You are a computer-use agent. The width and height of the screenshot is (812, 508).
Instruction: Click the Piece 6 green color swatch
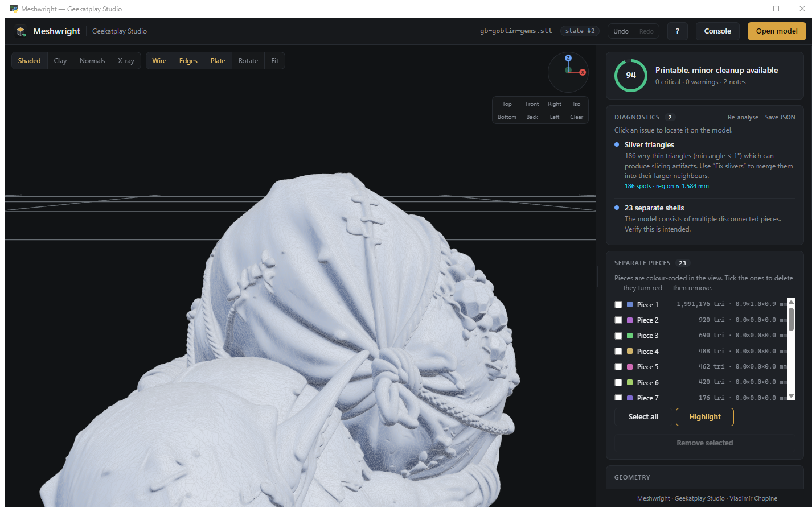[630, 383]
